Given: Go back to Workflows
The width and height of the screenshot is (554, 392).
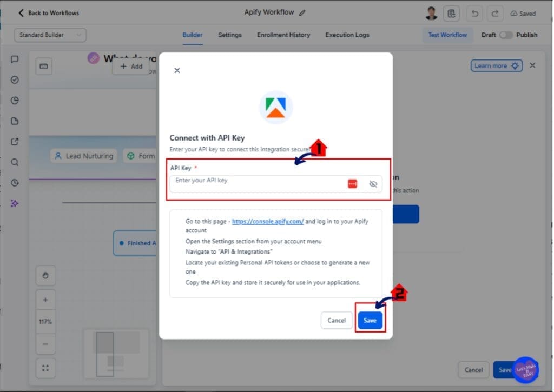Looking at the screenshot, I should click(x=48, y=13).
